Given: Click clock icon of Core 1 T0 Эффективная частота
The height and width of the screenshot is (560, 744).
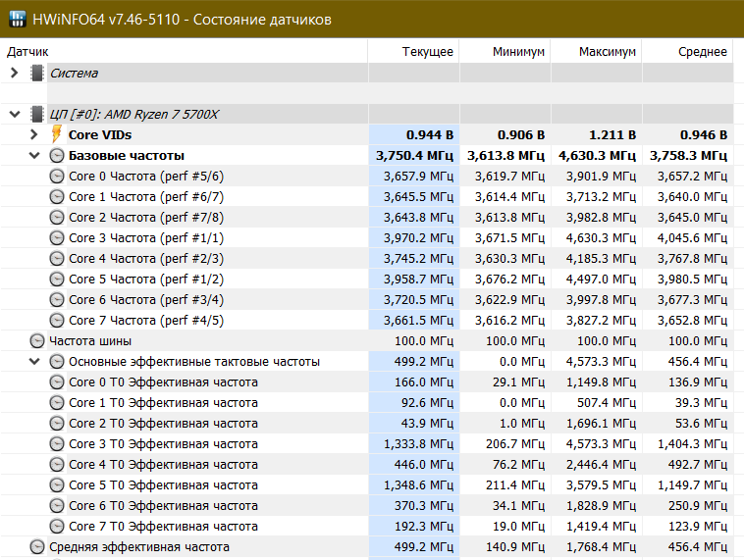Looking at the screenshot, I should pyautogui.click(x=57, y=403).
